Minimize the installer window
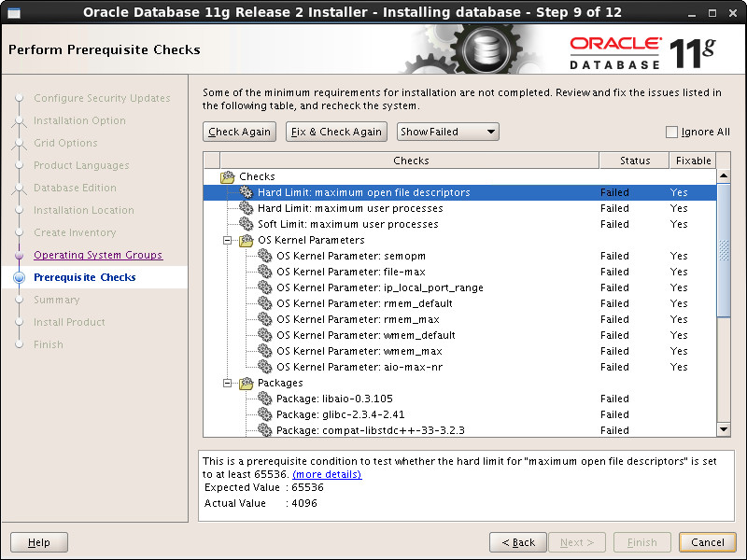Viewport: 747px width, 560px height. [692, 14]
